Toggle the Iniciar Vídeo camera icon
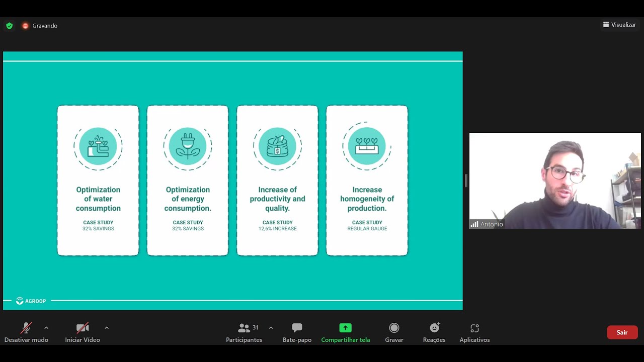The width and height of the screenshot is (644, 362). coord(83,328)
